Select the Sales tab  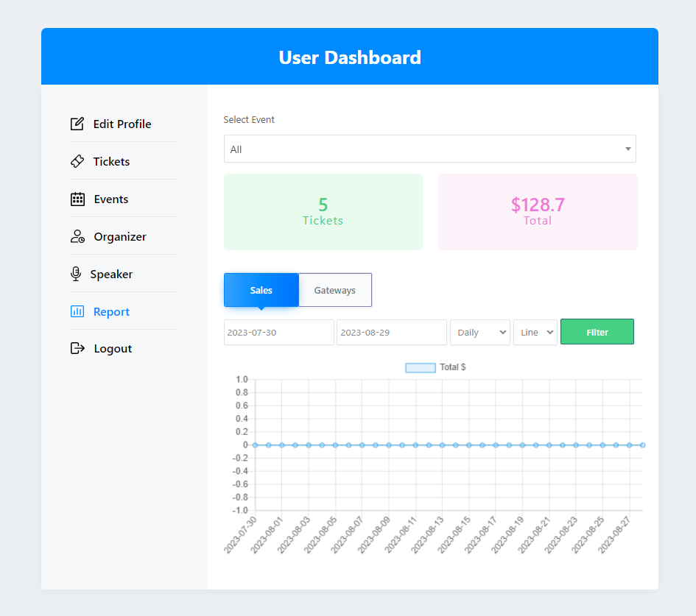tap(261, 290)
